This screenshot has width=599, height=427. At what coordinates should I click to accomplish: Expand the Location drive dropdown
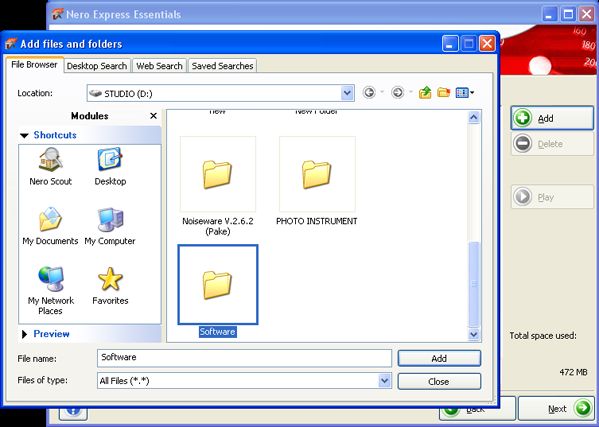pyautogui.click(x=347, y=93)
